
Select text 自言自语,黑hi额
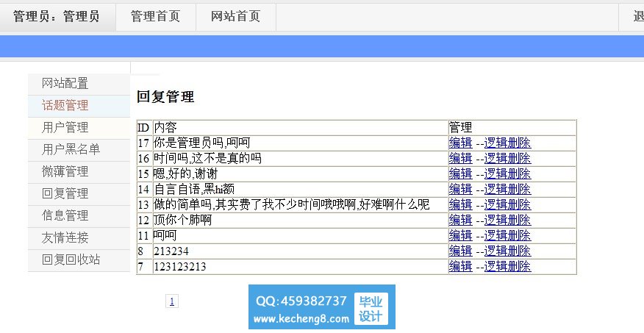[194, 190]
